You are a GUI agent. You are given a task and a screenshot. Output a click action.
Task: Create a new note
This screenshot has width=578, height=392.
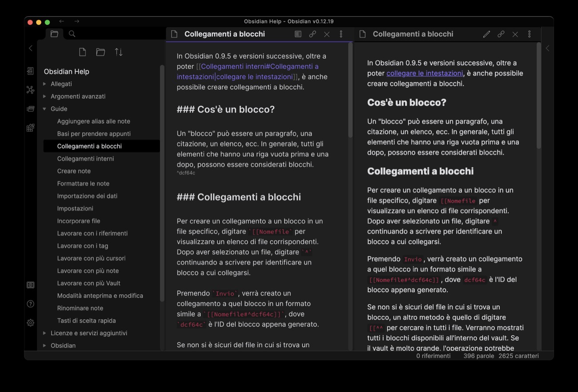[x=82, y=52]
